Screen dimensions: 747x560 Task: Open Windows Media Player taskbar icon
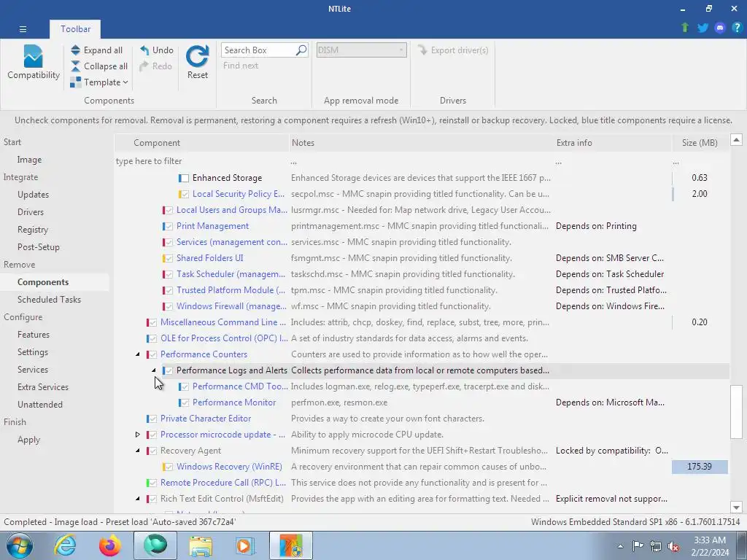[x=246, y=545]
